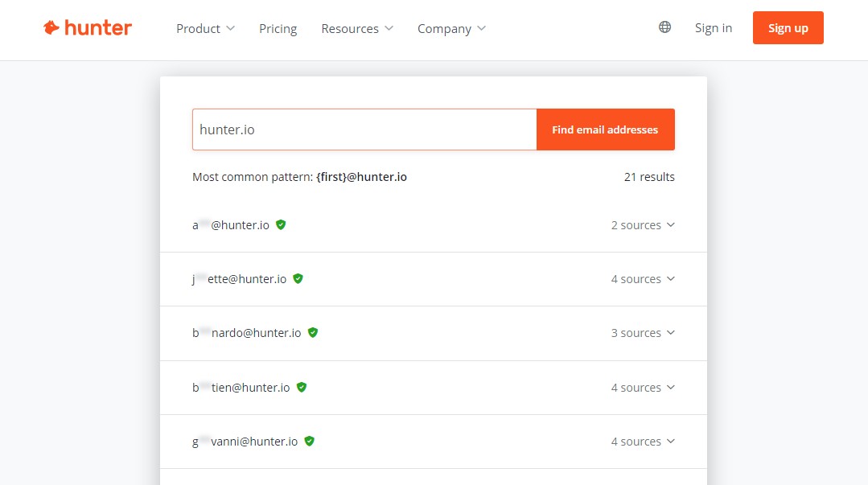Screen dimensions: 868x485
Task: Open the Company dropdown menu
Action: tap(451, 28)
